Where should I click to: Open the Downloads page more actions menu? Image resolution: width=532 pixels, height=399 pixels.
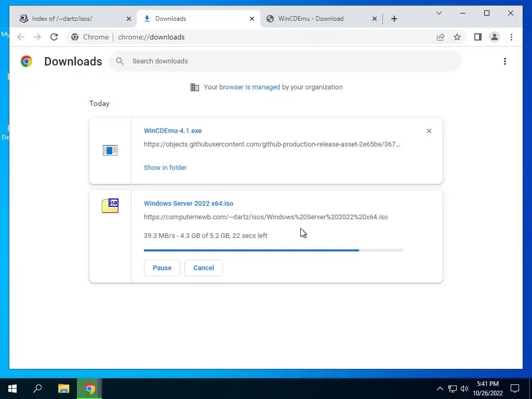click(x=505, y=61)
